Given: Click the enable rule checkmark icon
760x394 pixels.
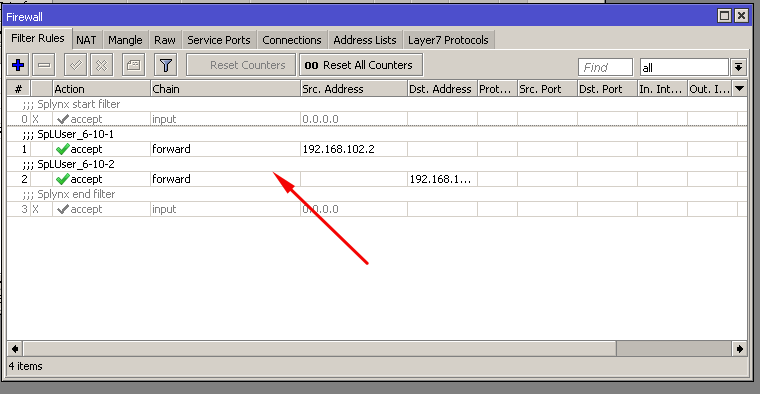Looking at the screenshot, I should (76, 65).
